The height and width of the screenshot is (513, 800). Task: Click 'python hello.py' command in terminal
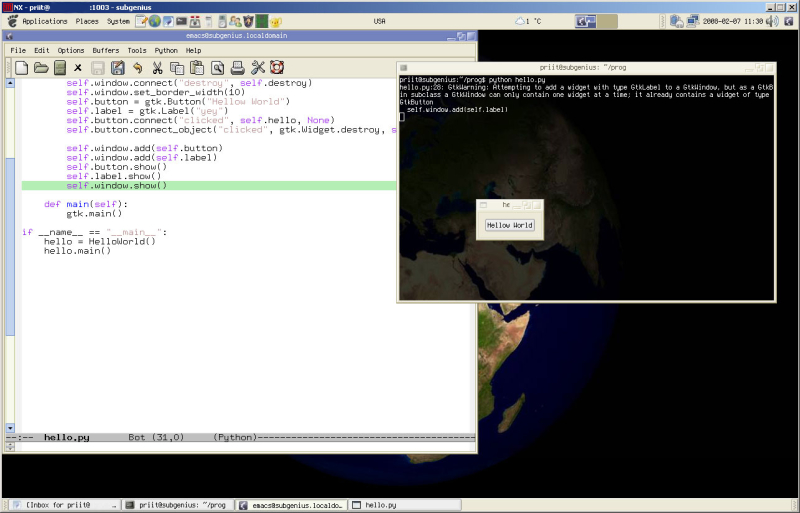coord(517,80)
